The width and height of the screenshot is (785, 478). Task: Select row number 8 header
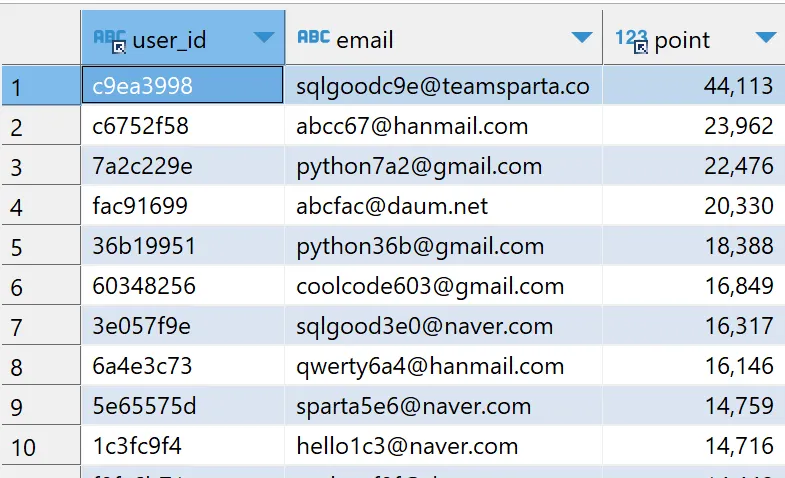[x=41, y=366]
